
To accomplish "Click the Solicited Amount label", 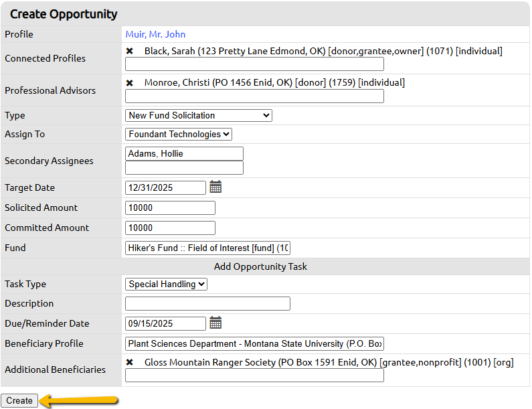I will coord(41,208).
